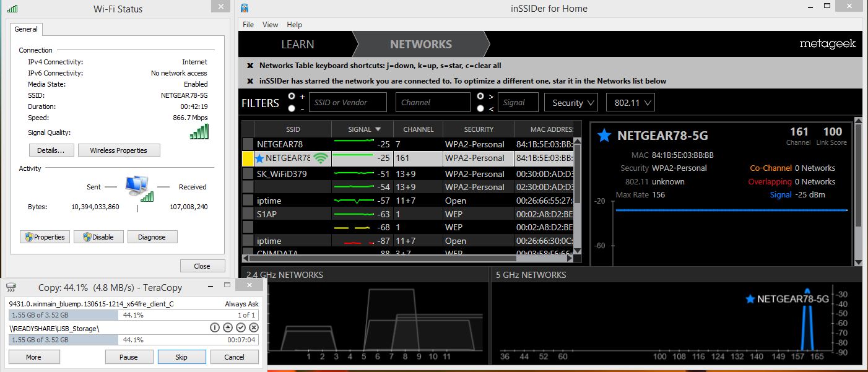This screenshot has width=868, height=372.
Task: Select the S1AP network row
Action: 407,214
